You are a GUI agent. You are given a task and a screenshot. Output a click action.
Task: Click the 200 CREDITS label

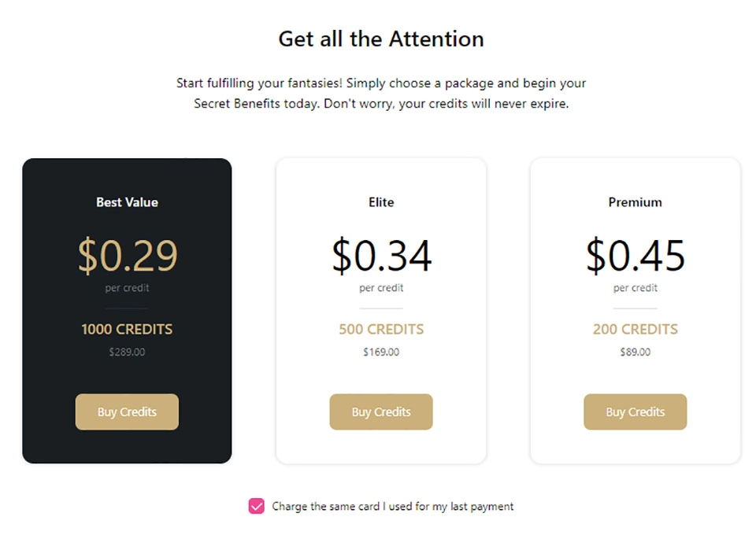(635, 329)
